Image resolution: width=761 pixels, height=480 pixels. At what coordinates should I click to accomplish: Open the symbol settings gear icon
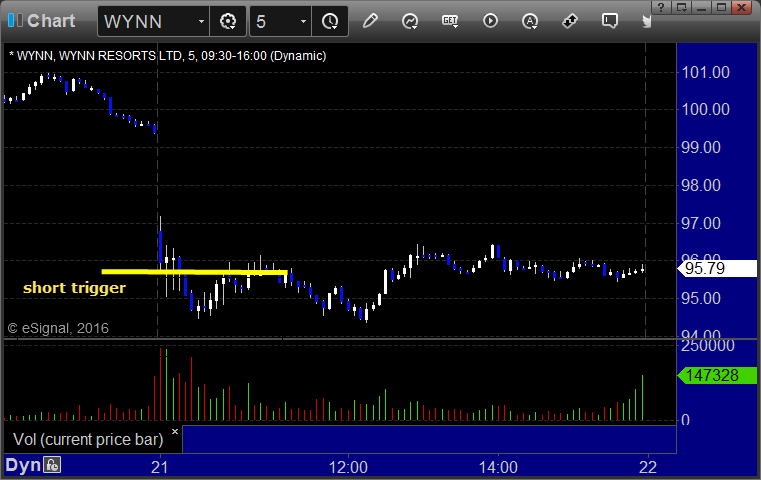tap(228, 21)
